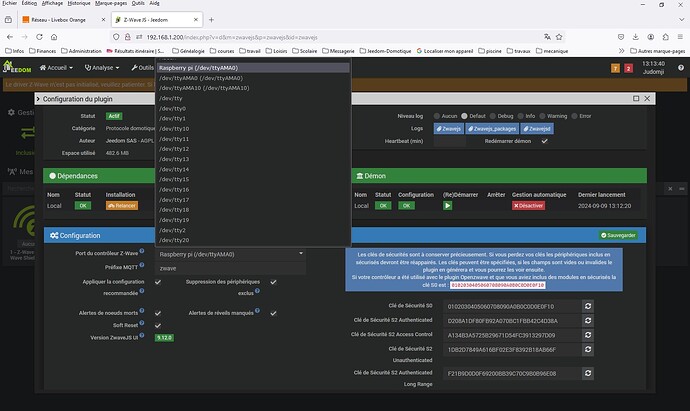Click the Jeedom logo in the header
690x411 pixels.
click(17, 67)
